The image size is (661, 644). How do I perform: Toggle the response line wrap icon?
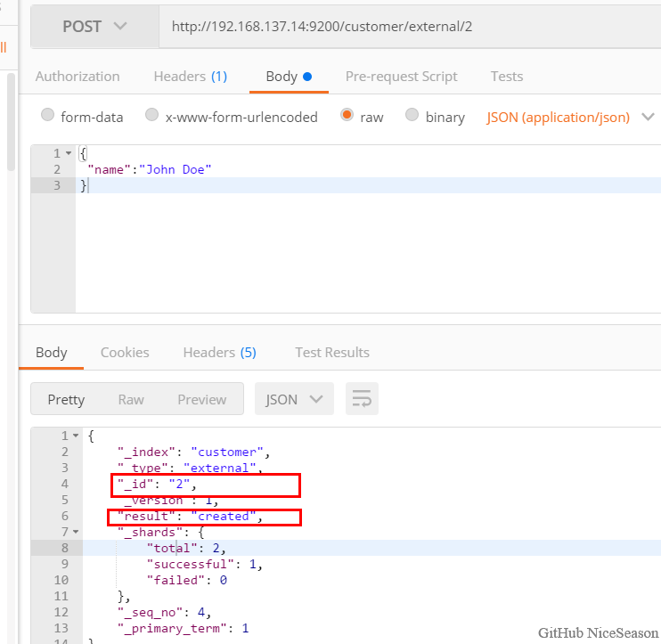tap(362, 399)
